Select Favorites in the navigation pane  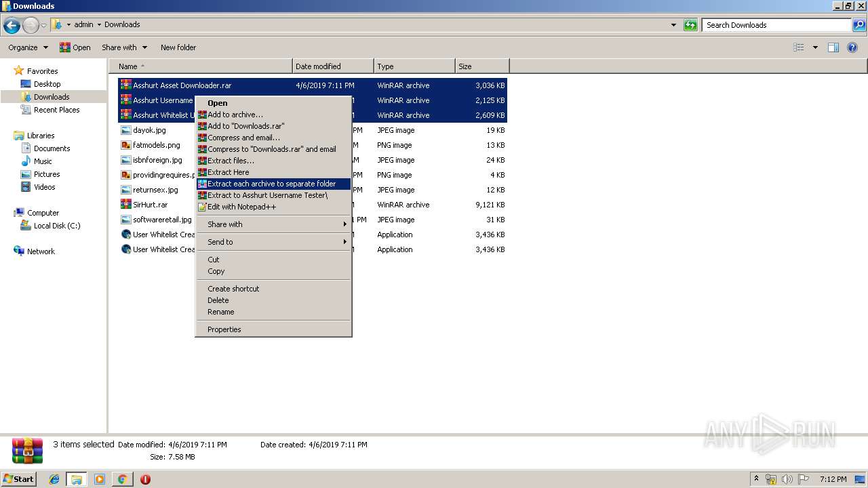coord(42,71)
